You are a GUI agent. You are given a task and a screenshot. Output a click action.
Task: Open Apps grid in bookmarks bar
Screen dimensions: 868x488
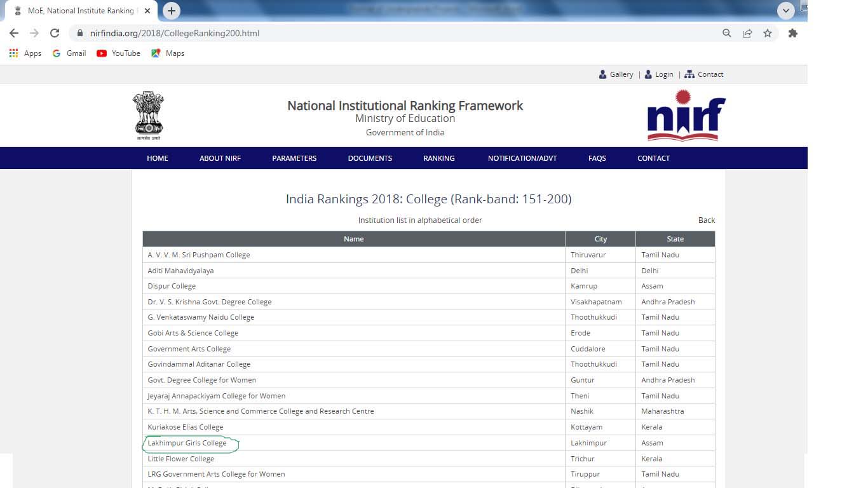coord(25,53)
